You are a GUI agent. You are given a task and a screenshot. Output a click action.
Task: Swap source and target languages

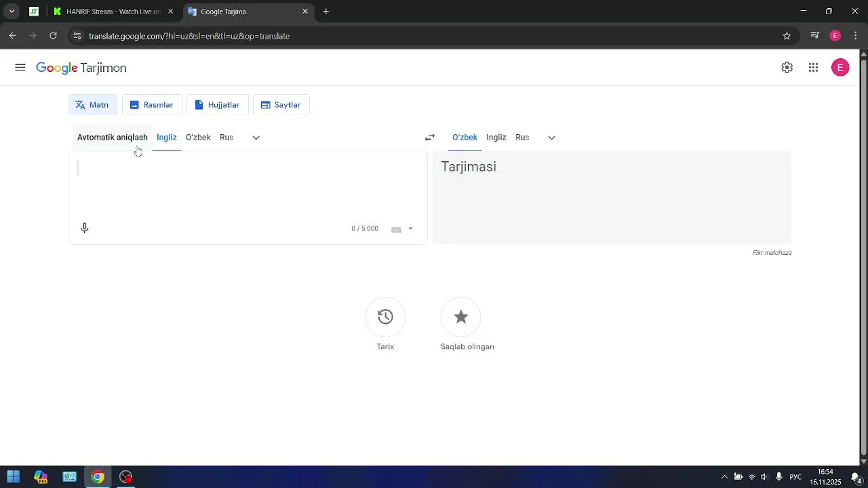[430, 138]
